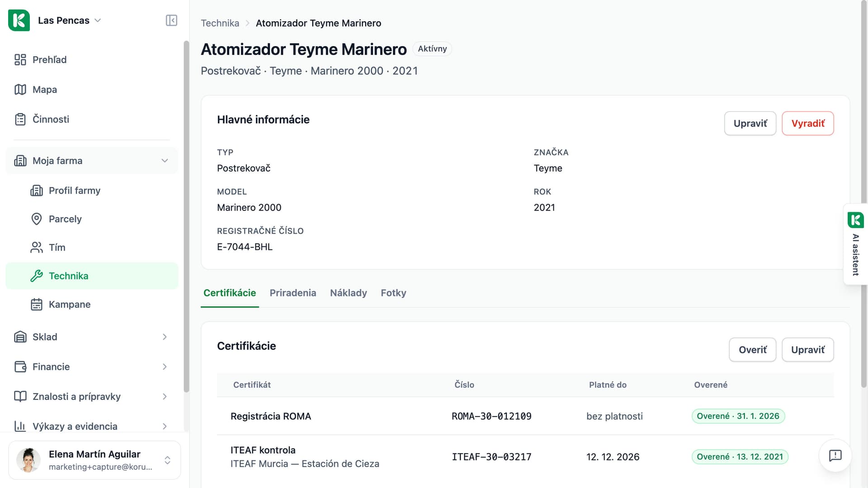The width and height of the screenshot is (868, 488).
Task: Switch to the Fotky tab
Action: (393, 293)
